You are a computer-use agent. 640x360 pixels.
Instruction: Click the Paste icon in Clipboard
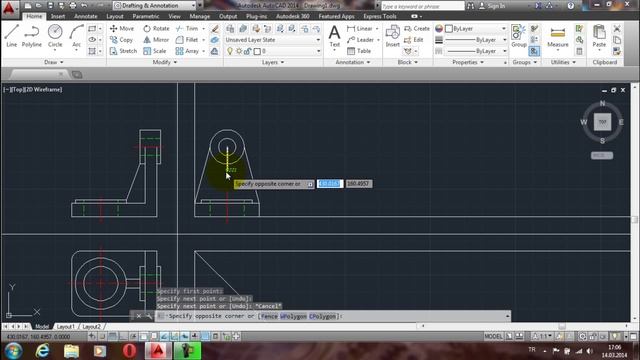point(599,36)
